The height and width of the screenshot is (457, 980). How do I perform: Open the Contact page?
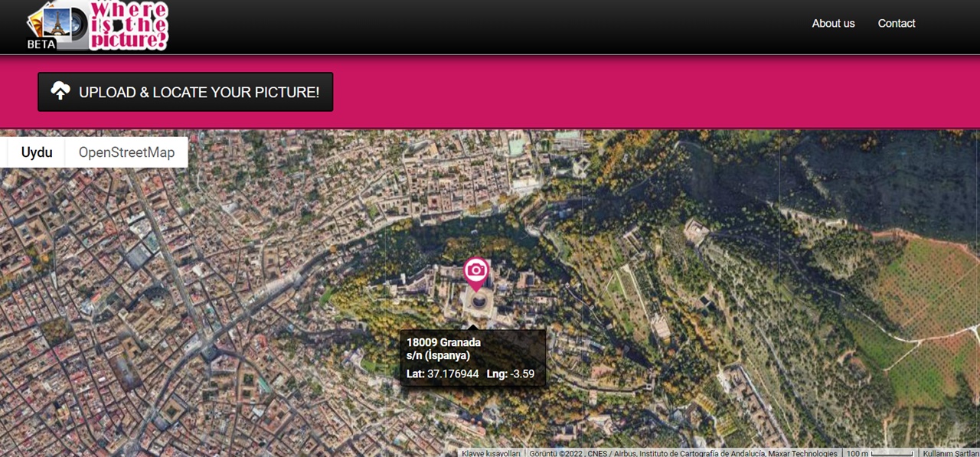tap(896, 24)
